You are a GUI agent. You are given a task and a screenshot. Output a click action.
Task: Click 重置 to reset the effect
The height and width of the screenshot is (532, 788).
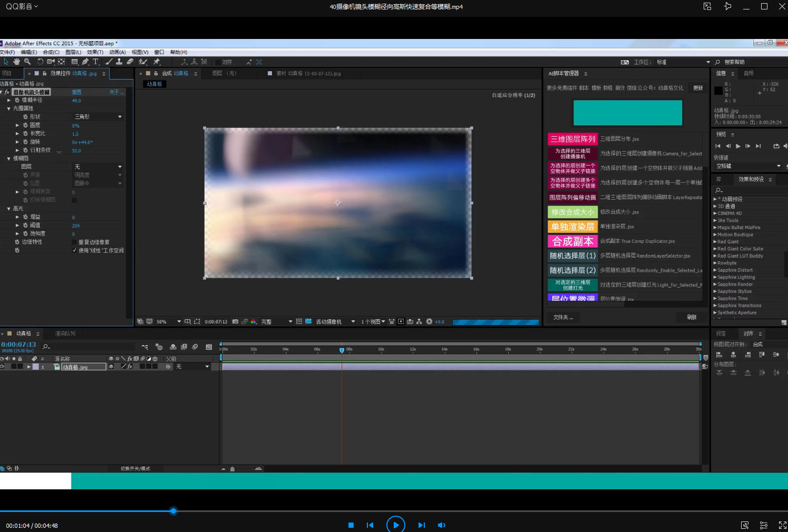tap(76, 92)
